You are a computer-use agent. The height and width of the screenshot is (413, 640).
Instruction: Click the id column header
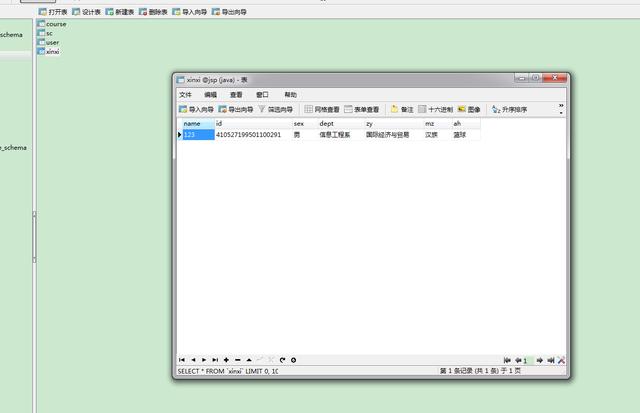pyautogui.click(x=253, y=124)
